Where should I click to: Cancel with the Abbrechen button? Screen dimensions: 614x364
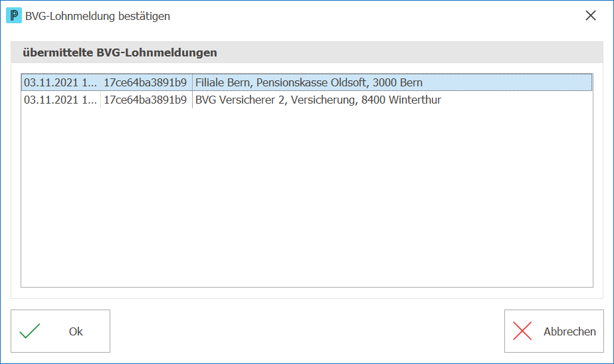pos(554,331)
